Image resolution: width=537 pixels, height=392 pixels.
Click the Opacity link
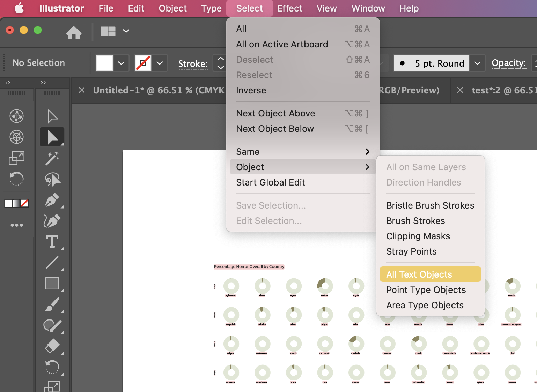tap(509, 63)
